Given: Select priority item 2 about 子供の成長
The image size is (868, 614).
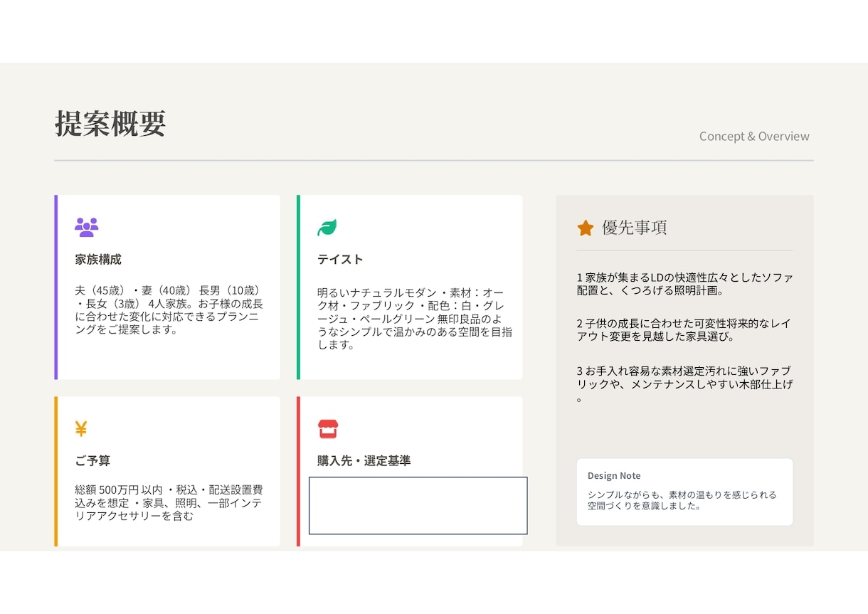Looking at the screenshot, I should tap(684, 329).
